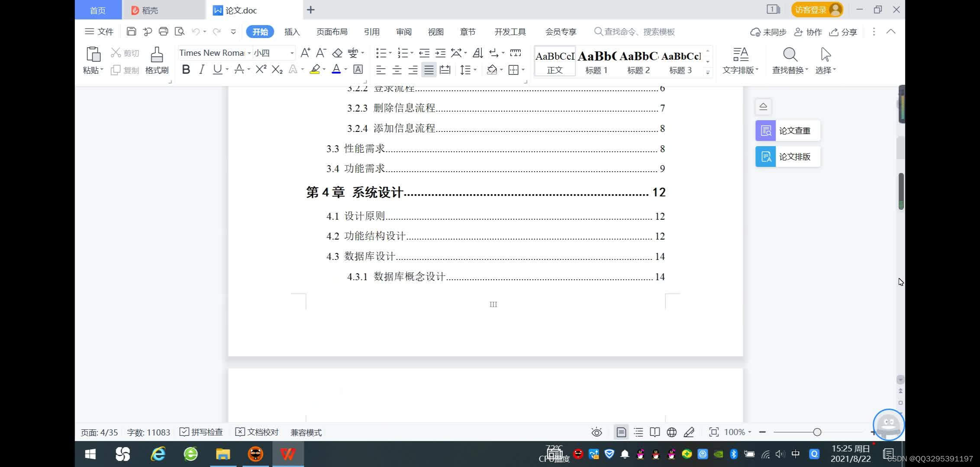Open the View (视图) tab

(435, 32)
